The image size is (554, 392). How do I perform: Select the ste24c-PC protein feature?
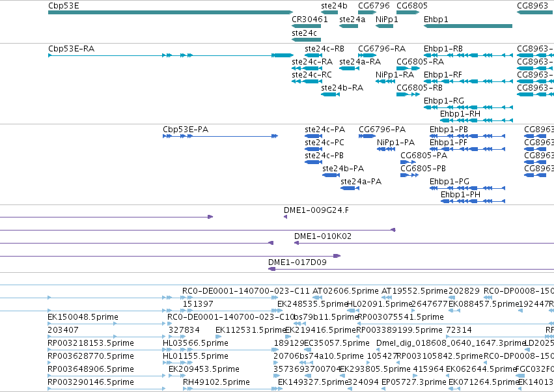click(x=313, y=149)
